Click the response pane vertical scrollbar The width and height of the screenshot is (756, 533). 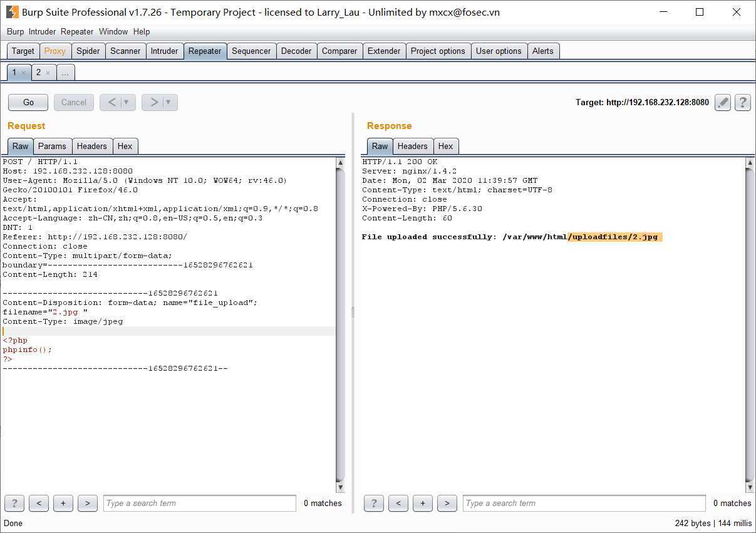(750, 324)
